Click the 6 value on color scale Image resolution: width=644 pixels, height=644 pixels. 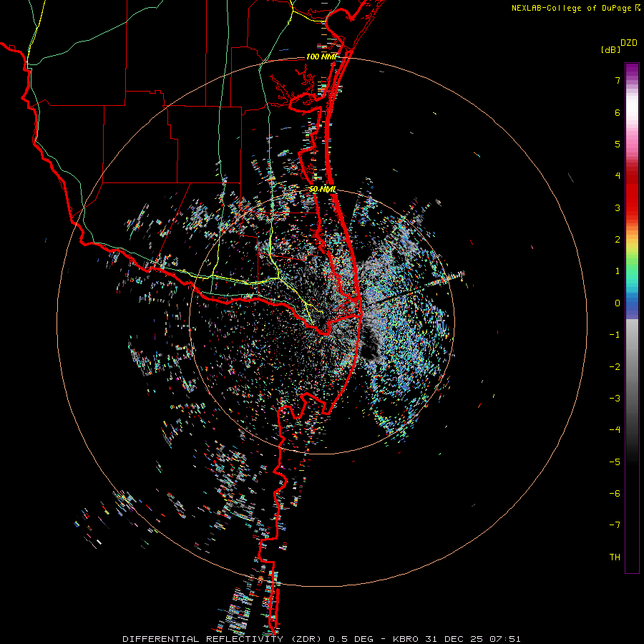tap(618, 112)
